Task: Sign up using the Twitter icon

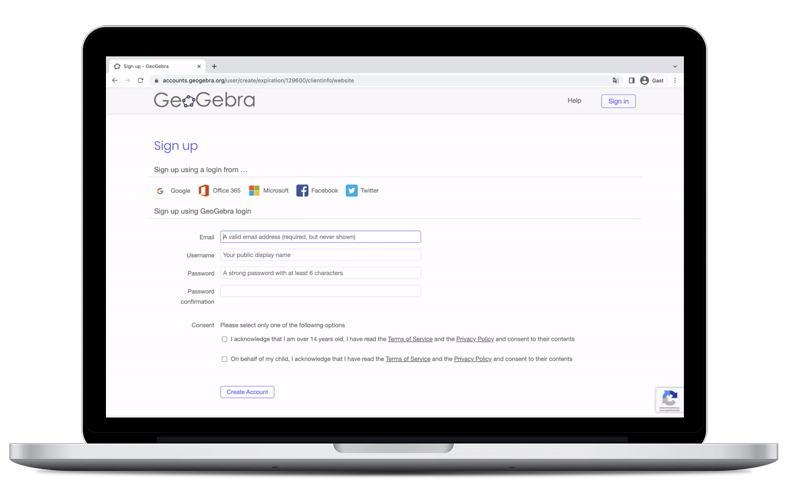Action: [351, 190]
